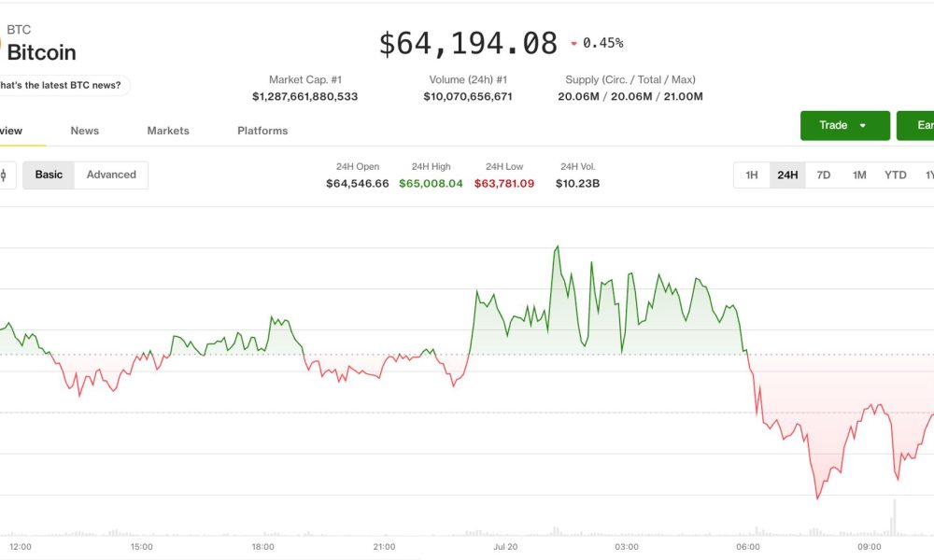Open the Trade dropdown arrow
Image resolution: width=934 pixels, height=560 pixels.
tap(862, 126)
